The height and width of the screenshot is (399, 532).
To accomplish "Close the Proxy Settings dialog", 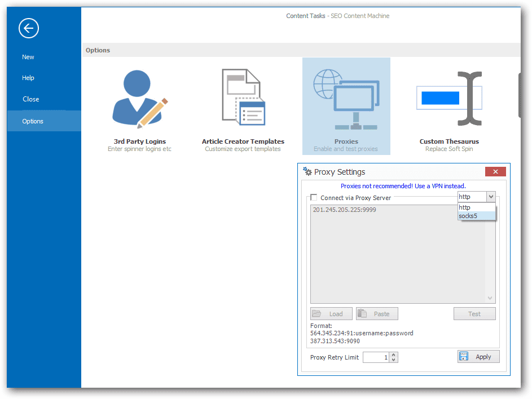I will [x=495, y=171].
